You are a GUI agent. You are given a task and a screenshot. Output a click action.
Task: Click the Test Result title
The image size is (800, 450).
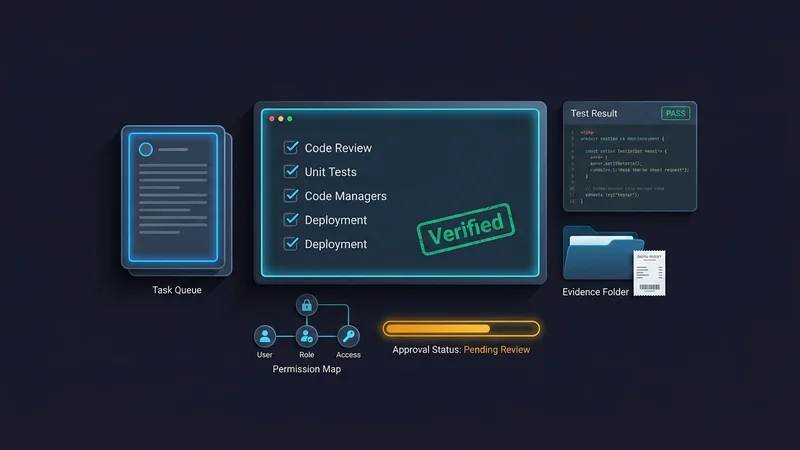click(594, 113)
